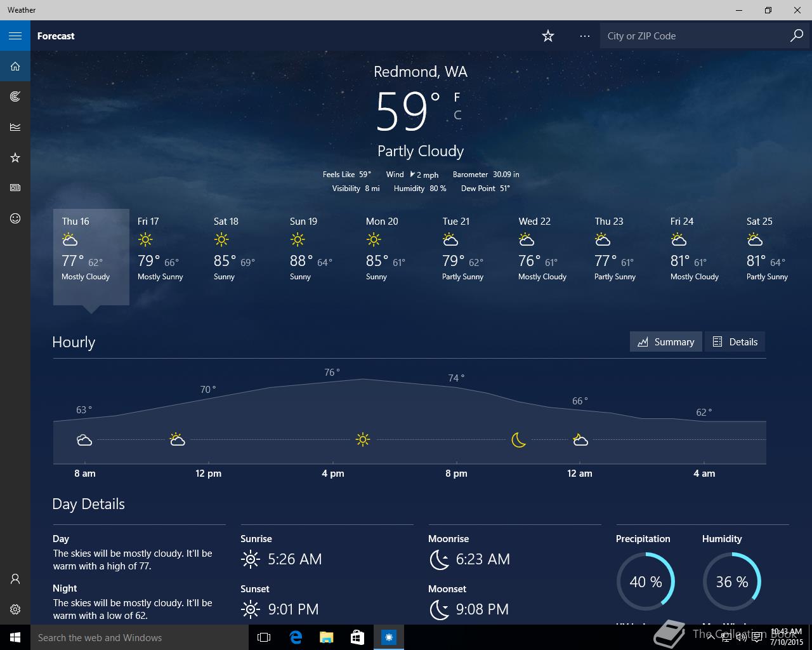Click the sunny icon near 4 pm
Viewport: 812px width, 650px height.
(363, 439)
